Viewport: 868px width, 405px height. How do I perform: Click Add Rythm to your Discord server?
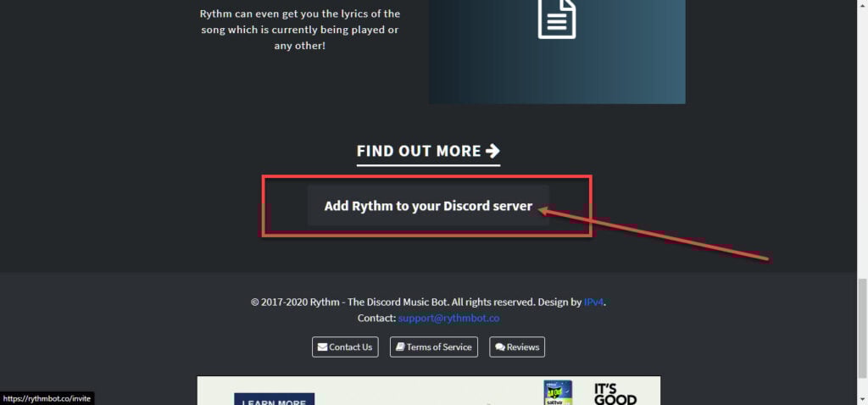[428, 206]
